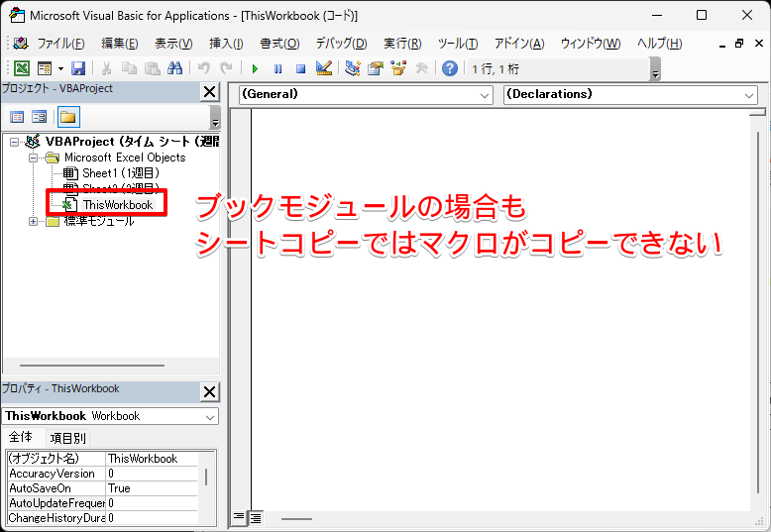The height and width of the screenshot is (532, 771).
Task: Select 標準モジュール folder in tree
Action: pyautogui.click(x=99, y=221)
